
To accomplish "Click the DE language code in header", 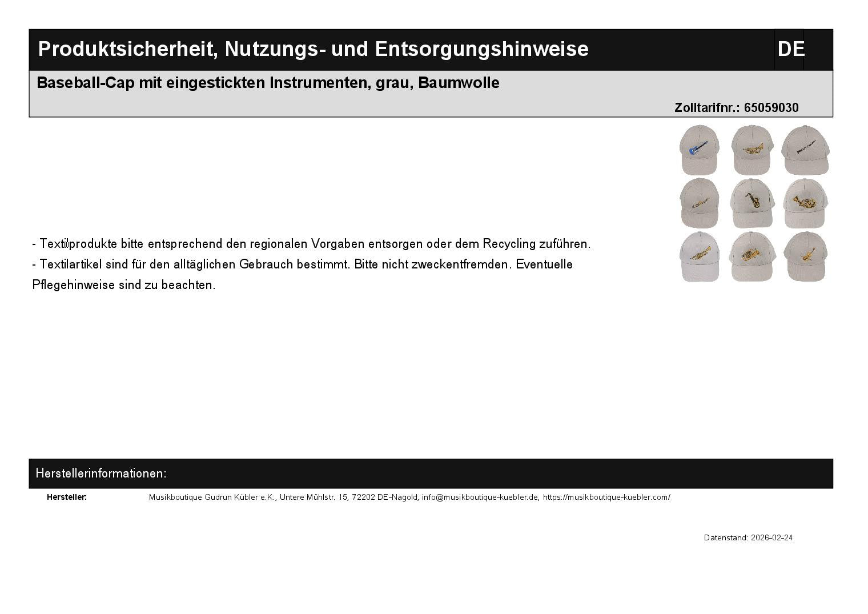I will (790, 50).
